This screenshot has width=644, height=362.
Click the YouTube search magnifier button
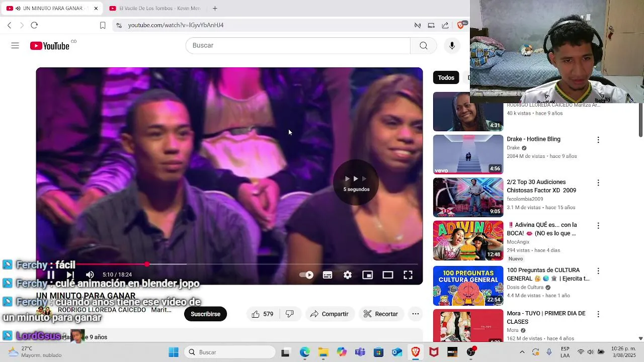424,46
